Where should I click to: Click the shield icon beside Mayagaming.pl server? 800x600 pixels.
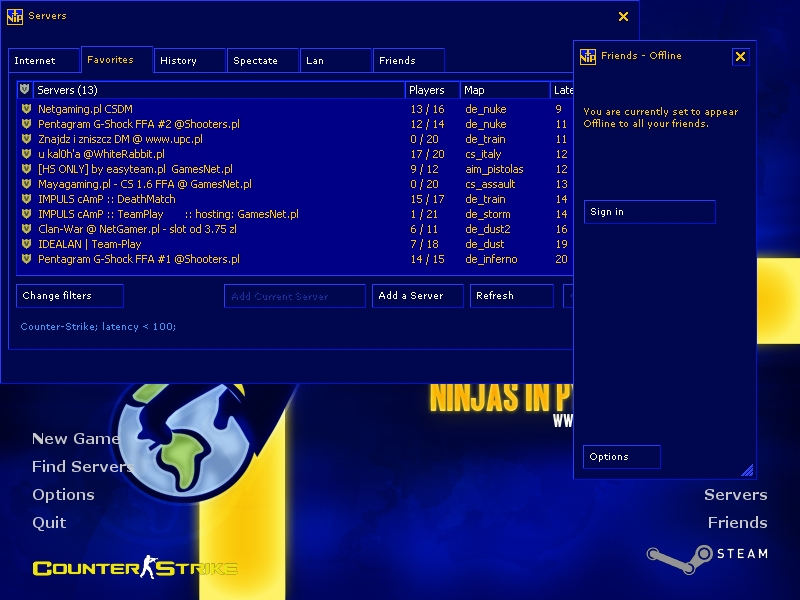[x=27, y=184]
